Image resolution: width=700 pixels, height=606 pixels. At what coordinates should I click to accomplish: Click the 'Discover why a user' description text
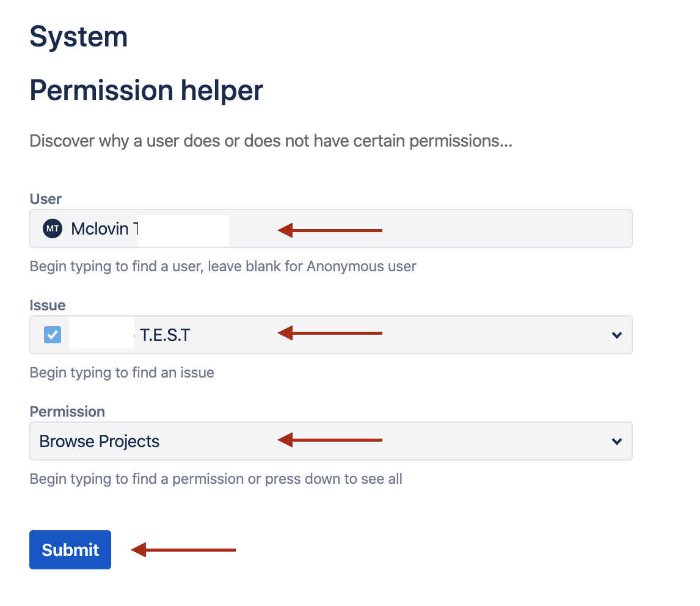pos(271,141)
